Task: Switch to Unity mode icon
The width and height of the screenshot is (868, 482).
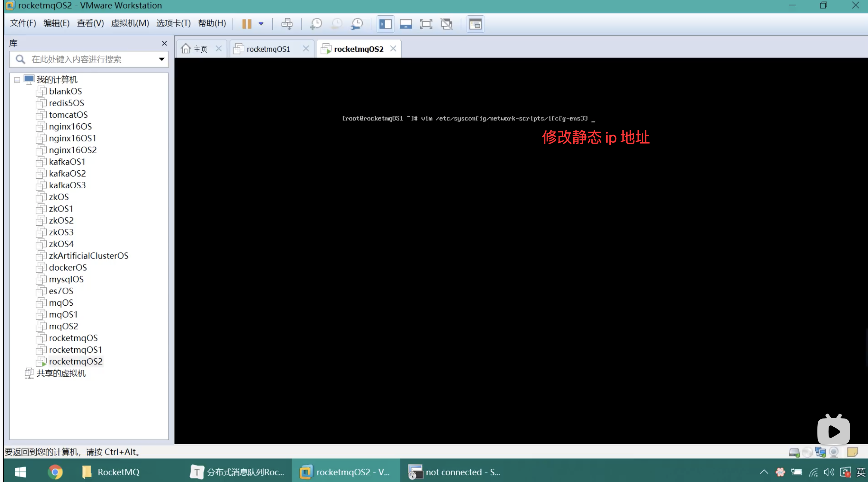Action: [x=446, y=24]
